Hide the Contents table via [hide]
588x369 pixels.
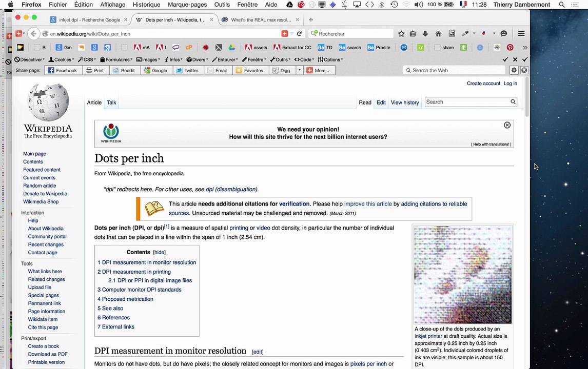pyautogui.click(x=160, y=253)
